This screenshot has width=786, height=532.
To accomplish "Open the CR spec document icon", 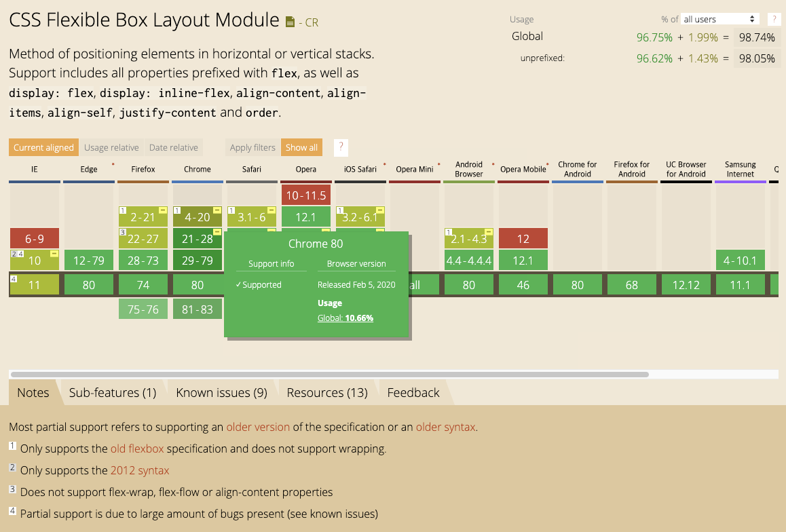I will click(x=290, y=22).
